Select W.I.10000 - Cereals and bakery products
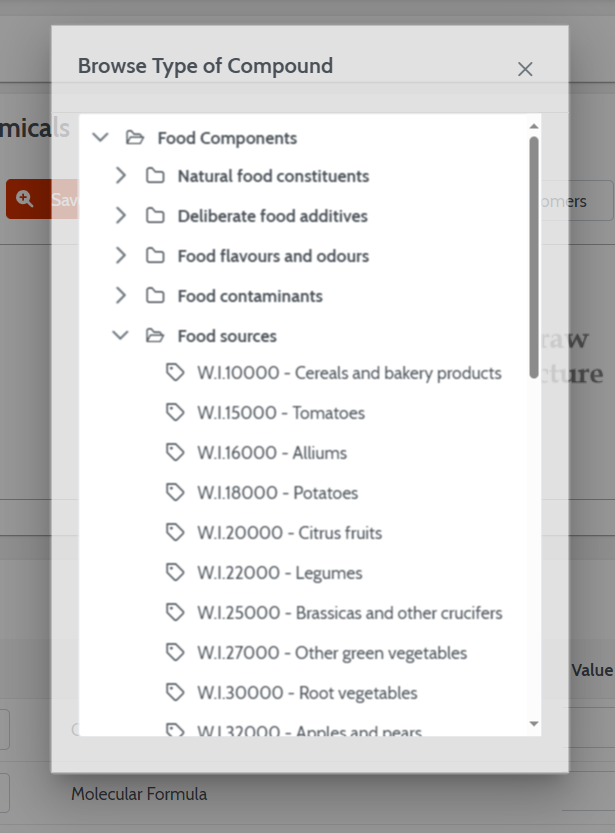Image resolution: width=615 pixels, height=833 pixels. coord(349,373)
